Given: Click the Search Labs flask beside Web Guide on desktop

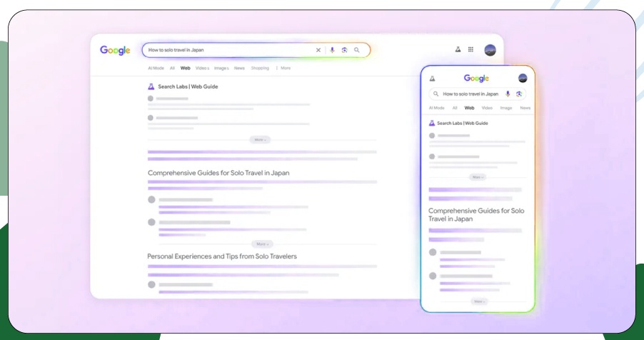Looking at the screenshot, I should tap(151, 86).
